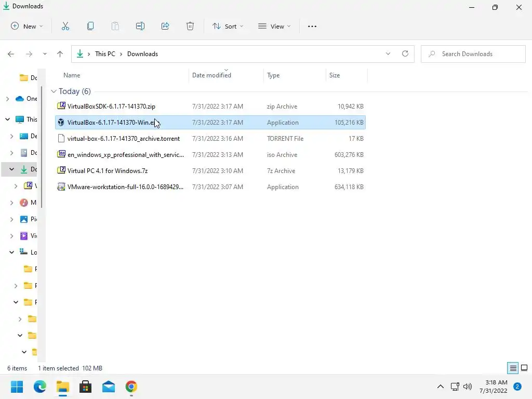Image resolution: width=532 pixels, height=399 pixels.
Task: Click the VirtualBox application file icon
Action: (x=61, y=123)
